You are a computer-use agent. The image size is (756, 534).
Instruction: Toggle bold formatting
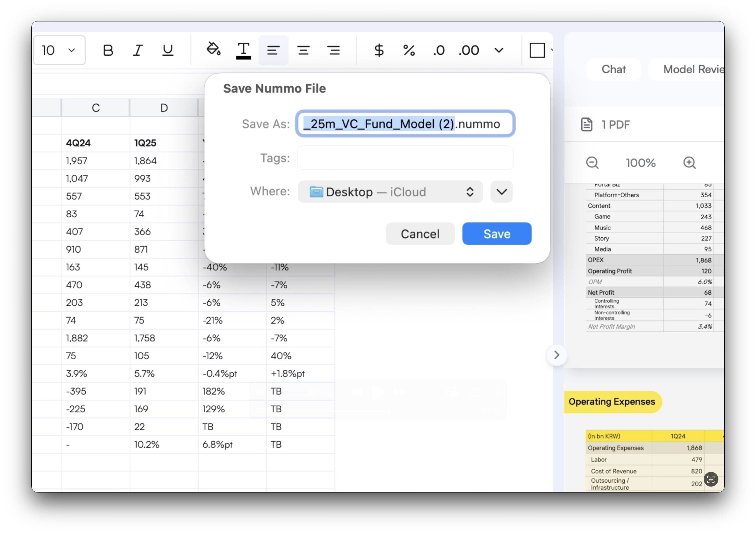pyautogui.click(x=108, y=50)
